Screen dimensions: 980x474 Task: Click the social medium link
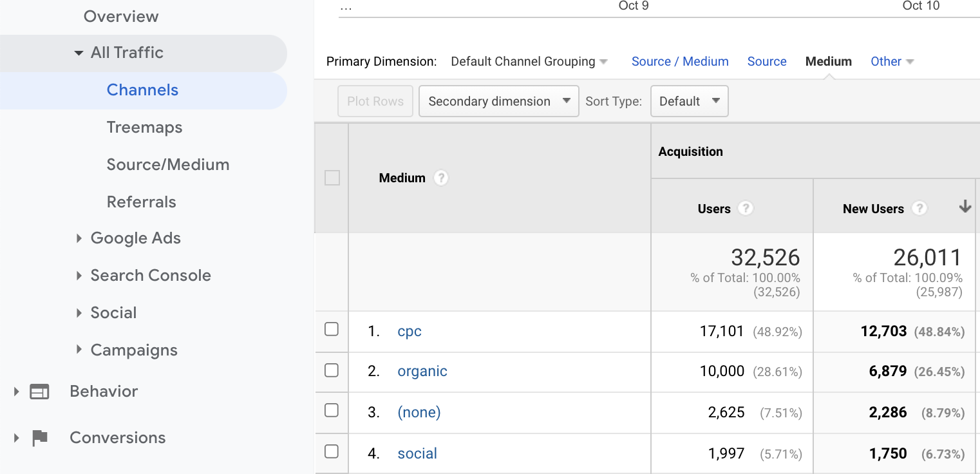click(417, 453)
